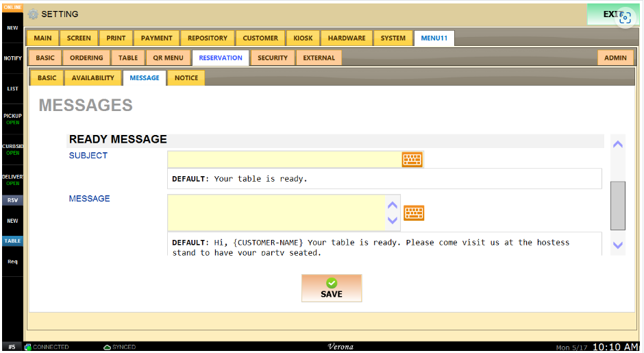Click the green checkmark Save button
The width and height of the screenshot is (644, 353).
coord(332,288)
